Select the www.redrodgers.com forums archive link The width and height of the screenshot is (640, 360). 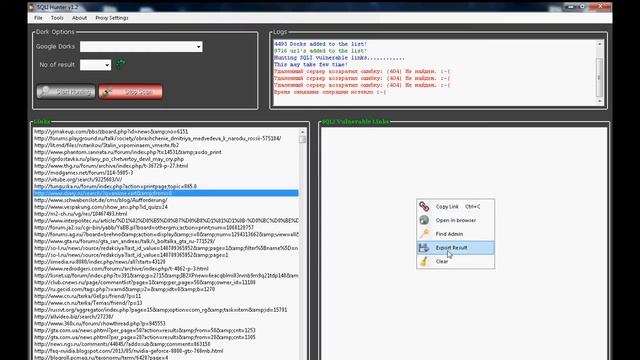[x=166, y=269]
